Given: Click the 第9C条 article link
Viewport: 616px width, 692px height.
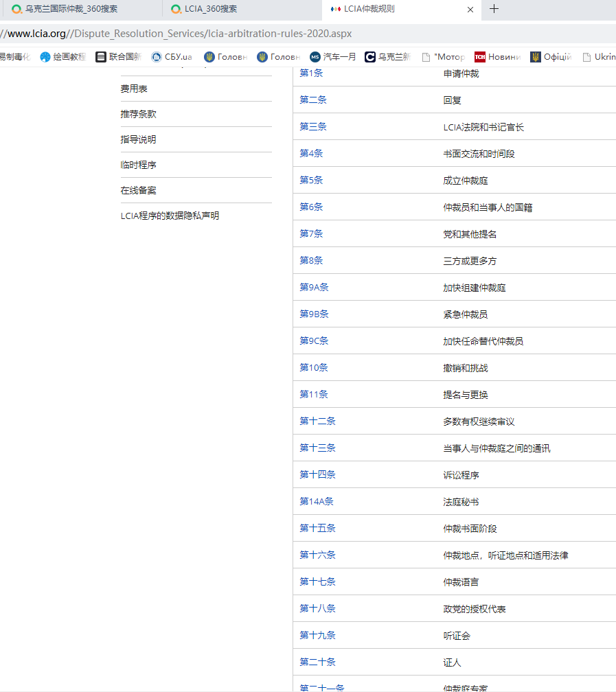Looking at the screenshot, I should coord(314,341).
